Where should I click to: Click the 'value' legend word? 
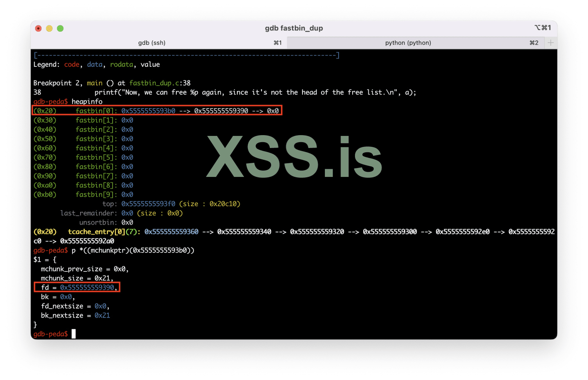[x=150, y=64]
